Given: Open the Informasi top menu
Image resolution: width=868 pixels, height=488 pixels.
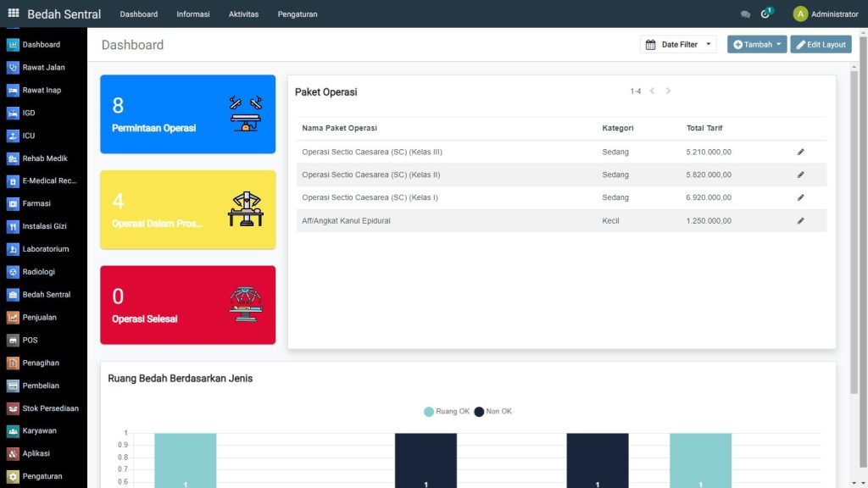Looking at the screenshot, I should pyautogui.click(x=193, y=14).
